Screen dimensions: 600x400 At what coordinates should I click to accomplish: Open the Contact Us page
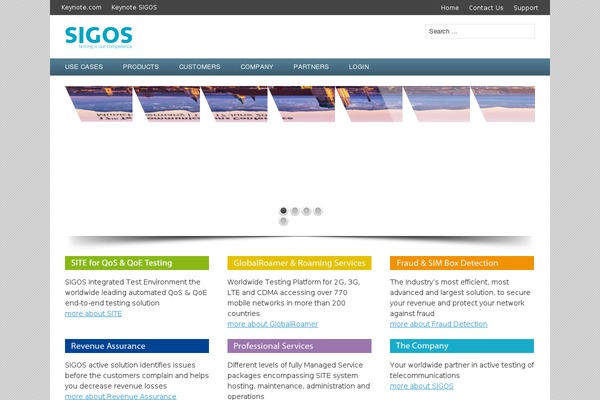point(486,8)
